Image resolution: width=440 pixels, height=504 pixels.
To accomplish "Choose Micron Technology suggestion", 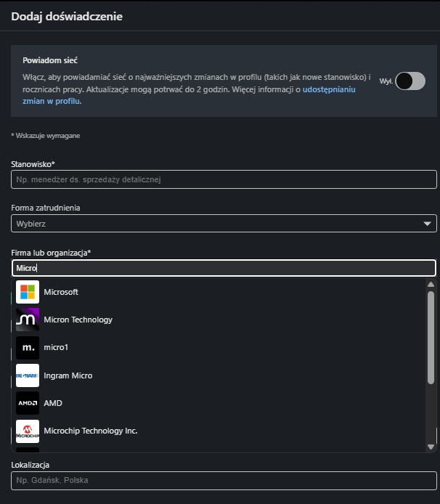I will tap(219, 320).
